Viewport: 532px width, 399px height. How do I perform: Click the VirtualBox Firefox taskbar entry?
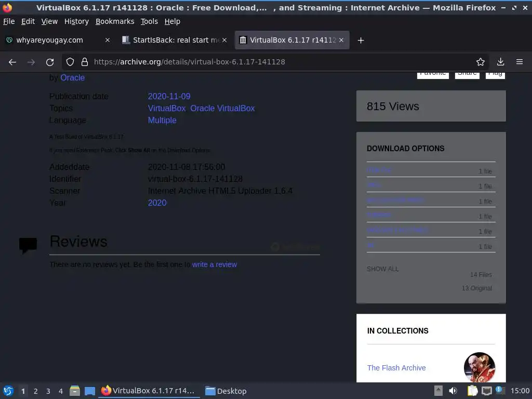[x=149, y=391]
